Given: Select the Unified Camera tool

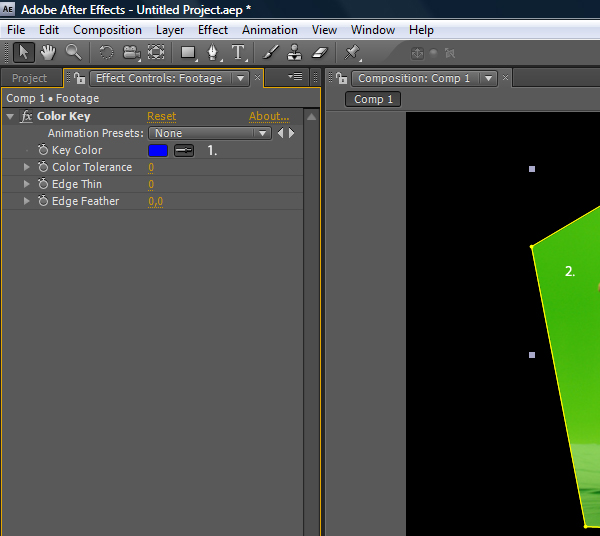Looking at the screenshot, I should point(131,53).
